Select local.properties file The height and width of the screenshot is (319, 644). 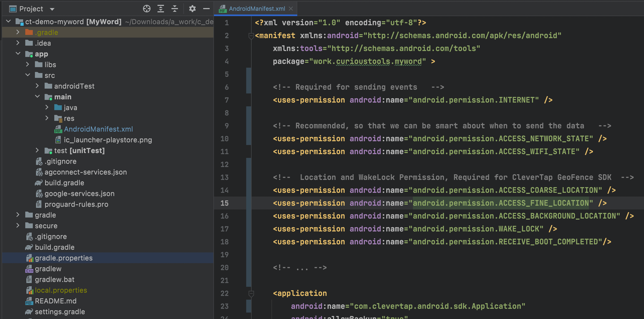click(61, 290)
